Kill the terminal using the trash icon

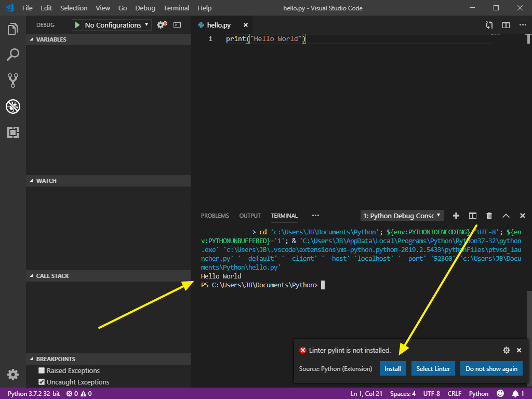click(489, 215)
